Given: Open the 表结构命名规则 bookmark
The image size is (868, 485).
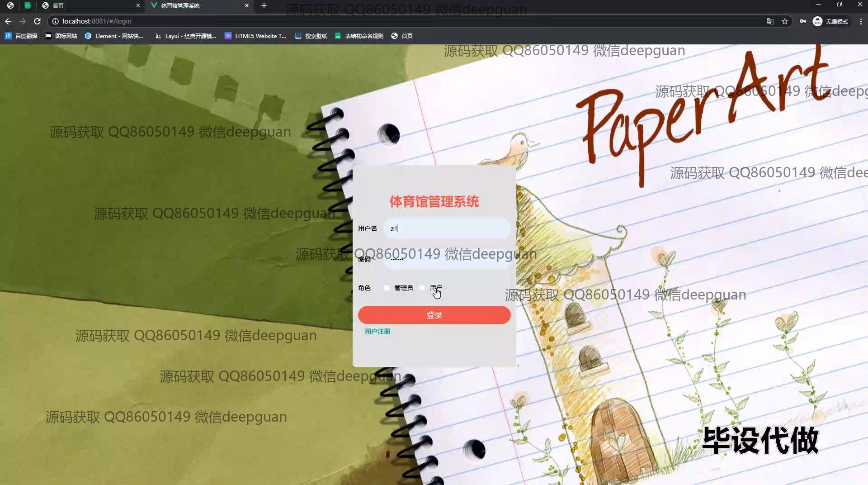Looking at the screenshot, I should point(359,36).
